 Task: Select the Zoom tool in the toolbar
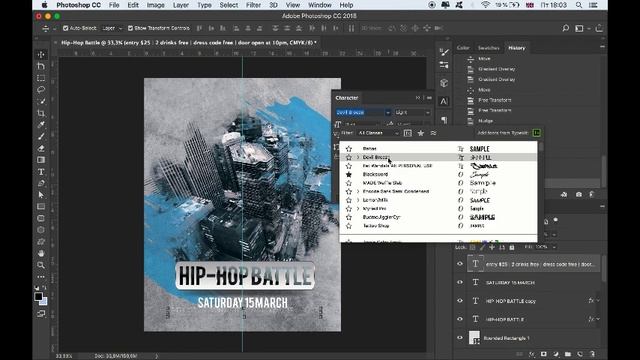tap(41, 265)
